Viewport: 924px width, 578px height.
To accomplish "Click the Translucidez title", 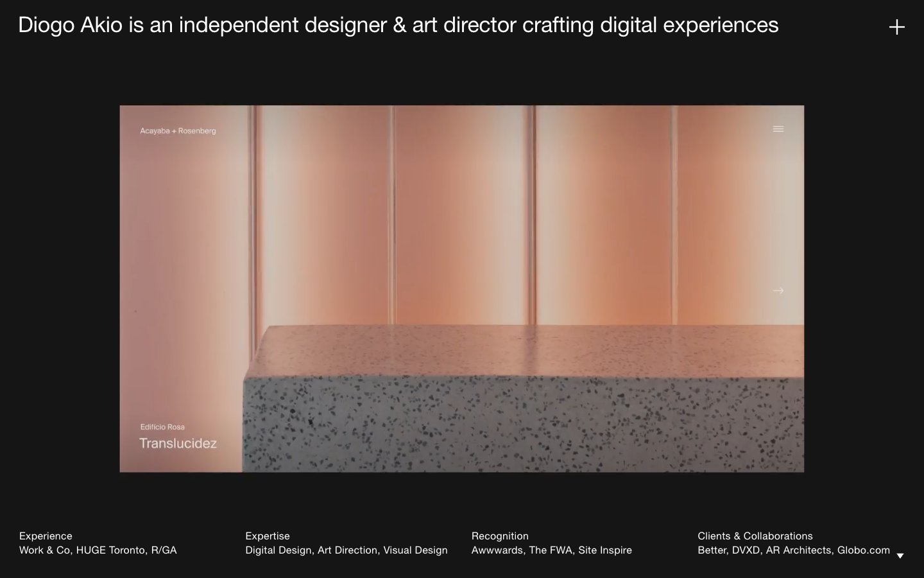I will [x=178, y=443].
